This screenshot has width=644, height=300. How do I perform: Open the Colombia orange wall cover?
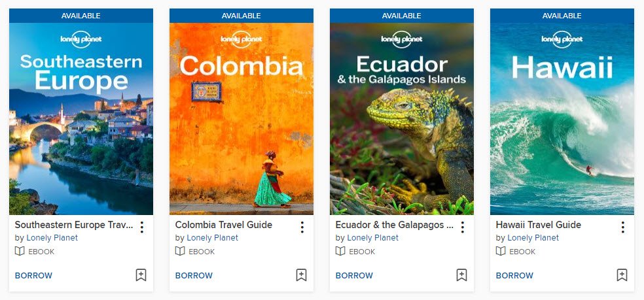241,118
